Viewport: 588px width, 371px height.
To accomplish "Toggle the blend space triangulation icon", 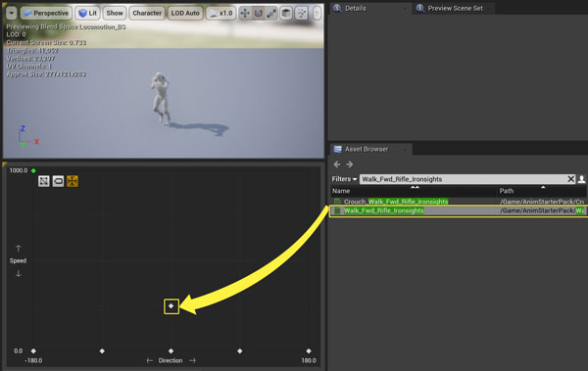I will [44, 181].
